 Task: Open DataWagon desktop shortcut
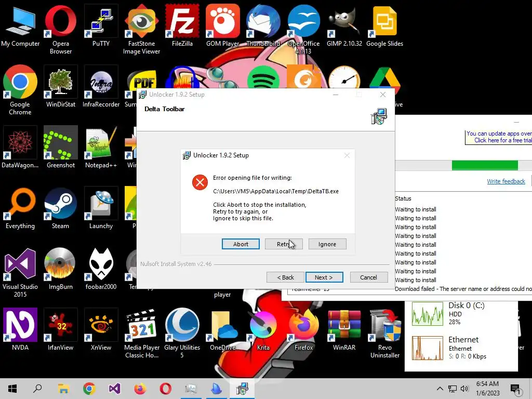tap(20, 147)
